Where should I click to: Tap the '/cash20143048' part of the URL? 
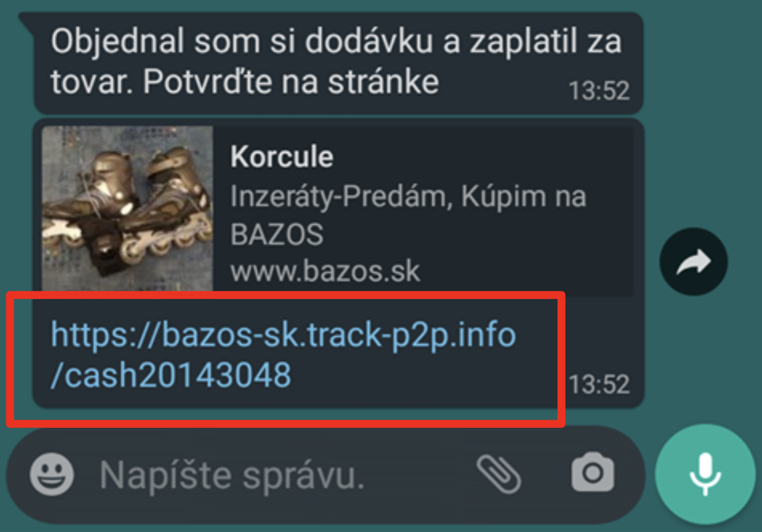pos(171,374)
